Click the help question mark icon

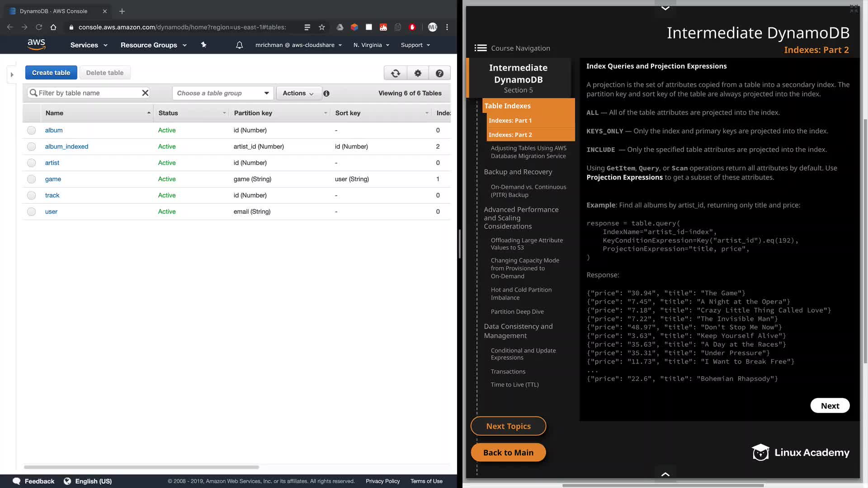439,73
